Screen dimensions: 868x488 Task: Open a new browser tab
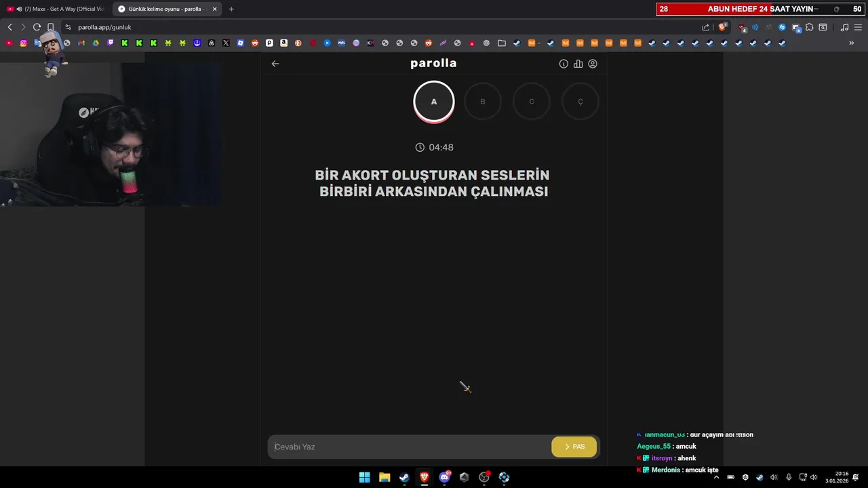pos(231,9)
